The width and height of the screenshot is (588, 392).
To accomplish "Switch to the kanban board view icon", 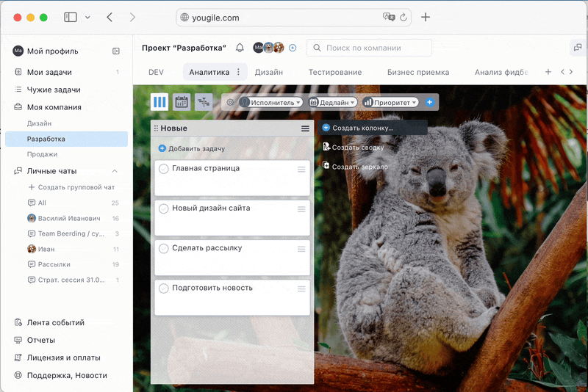I will coord(159,102).
